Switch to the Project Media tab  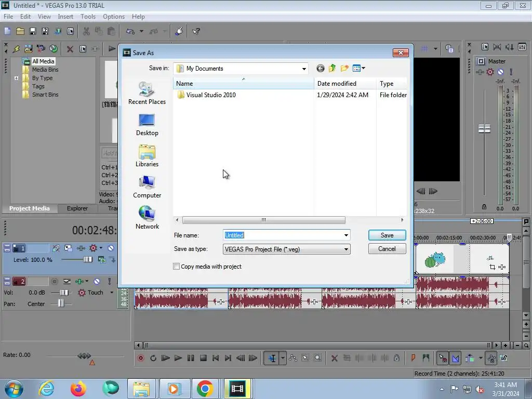(x=29, y=208)
